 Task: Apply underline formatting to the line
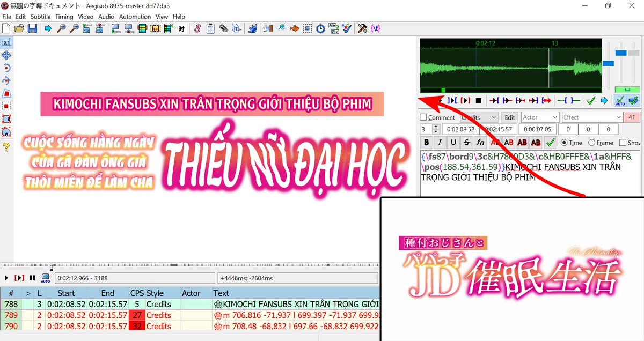click(453, 143)
